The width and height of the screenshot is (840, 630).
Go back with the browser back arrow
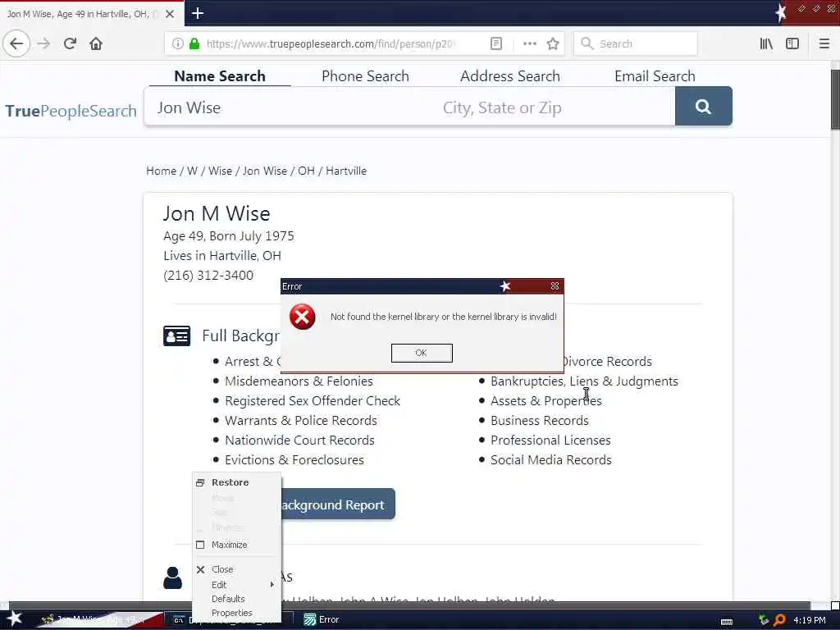(x=16, y=43)
